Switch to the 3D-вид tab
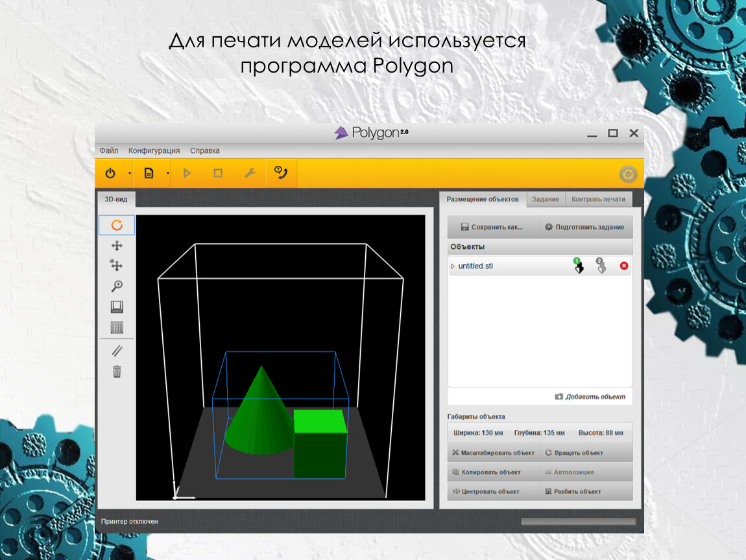Screen dimensions: 746x560 pyautogui.click(x=116, y=199)
